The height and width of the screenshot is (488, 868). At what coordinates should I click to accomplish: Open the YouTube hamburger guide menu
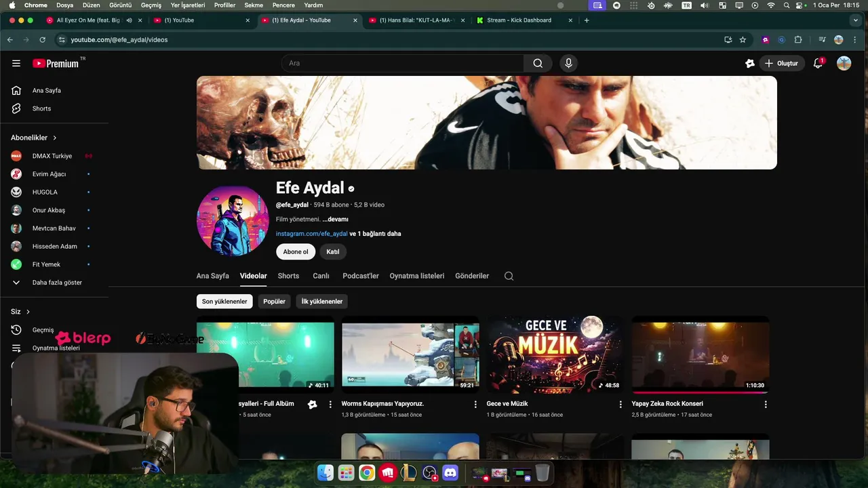pos(16,63)
